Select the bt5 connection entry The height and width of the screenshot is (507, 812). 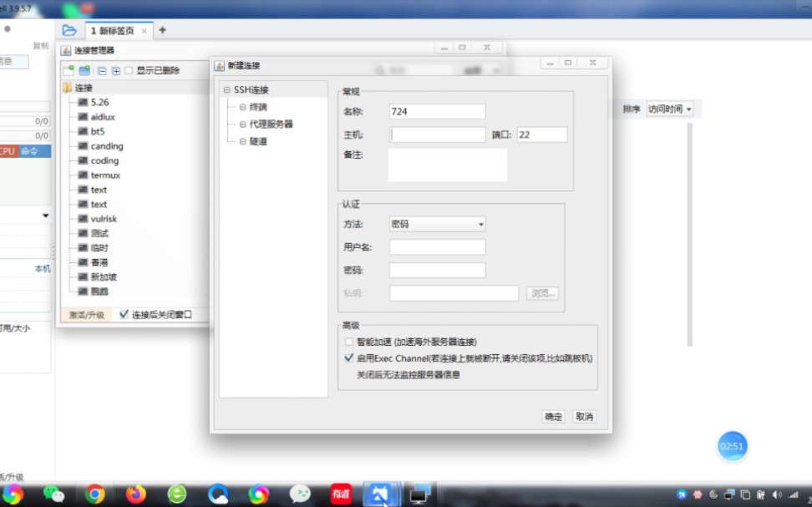[95, 131]
